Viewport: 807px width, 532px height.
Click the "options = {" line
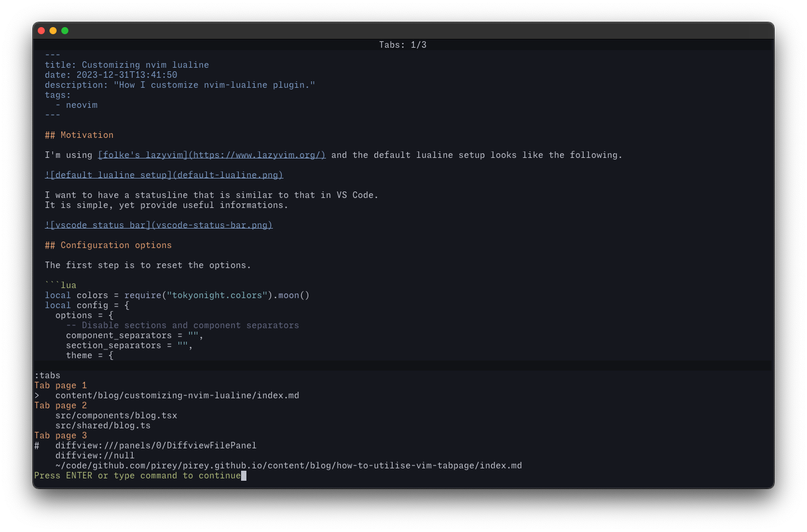click(x=84, y=315)
